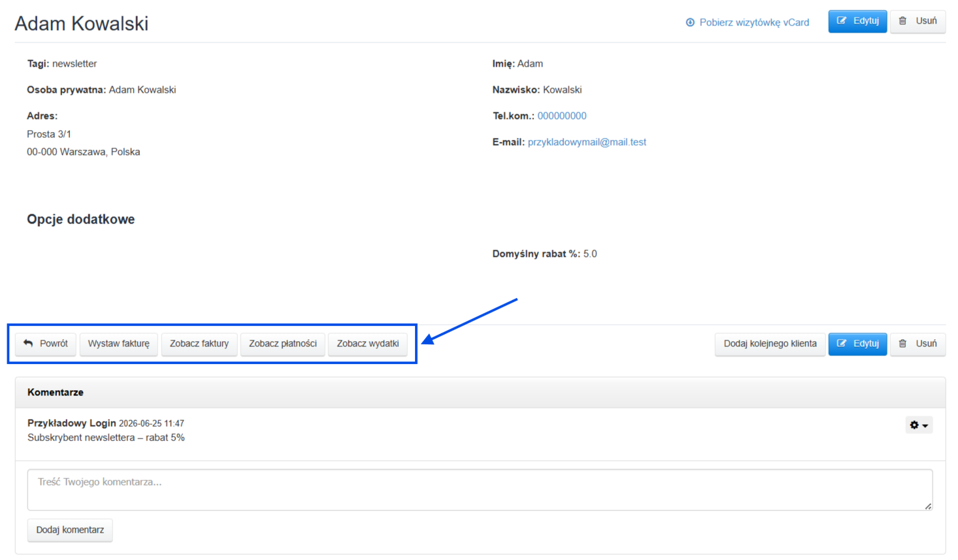
Task: Click Dodaj kolejnego klienta button
Action: tap(770, 344)
